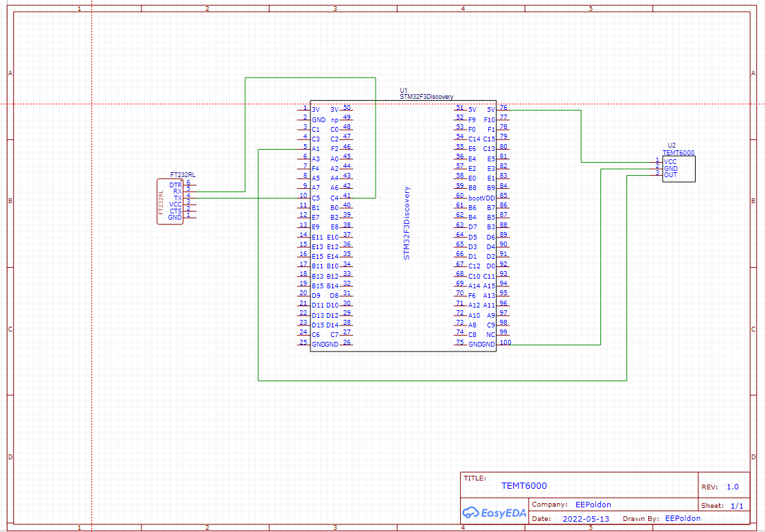This screenshot has height=532, width=765.
Task: Select the wire from 5V pin 76 to TEMT6000 VCC
Action: [x=581, y=137]
